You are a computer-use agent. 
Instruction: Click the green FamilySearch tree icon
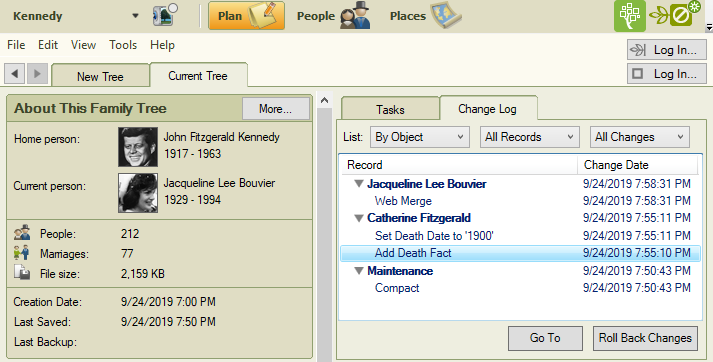click(x=630, y=16)
